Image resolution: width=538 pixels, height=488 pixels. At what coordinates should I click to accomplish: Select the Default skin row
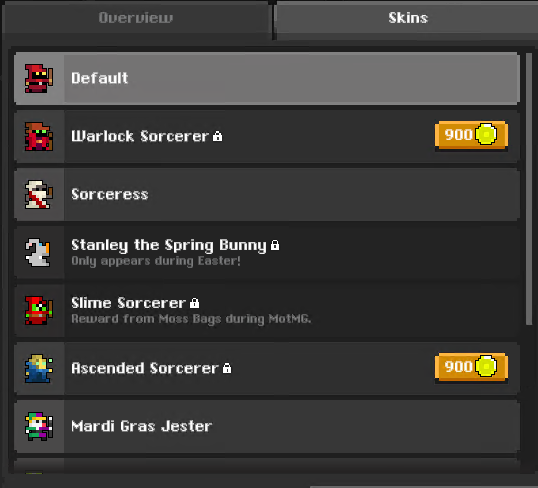(x=267, y=78)
